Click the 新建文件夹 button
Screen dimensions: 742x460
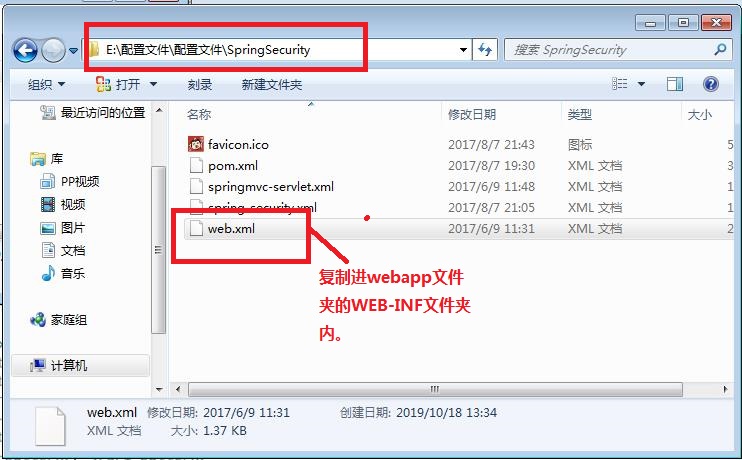point(272,85)
